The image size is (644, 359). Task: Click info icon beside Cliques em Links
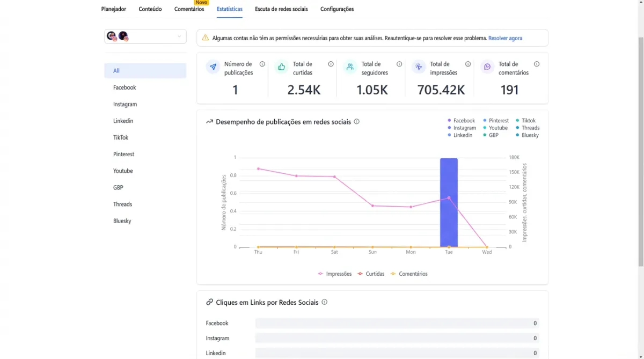pyautogui.click(x=325, y=302)
